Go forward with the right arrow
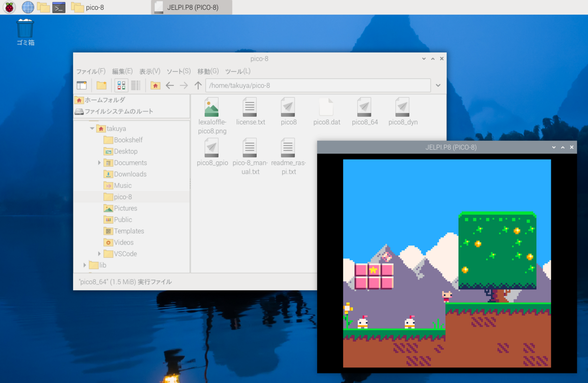Screen dimensions: 588x383 (x=184, y=85)
